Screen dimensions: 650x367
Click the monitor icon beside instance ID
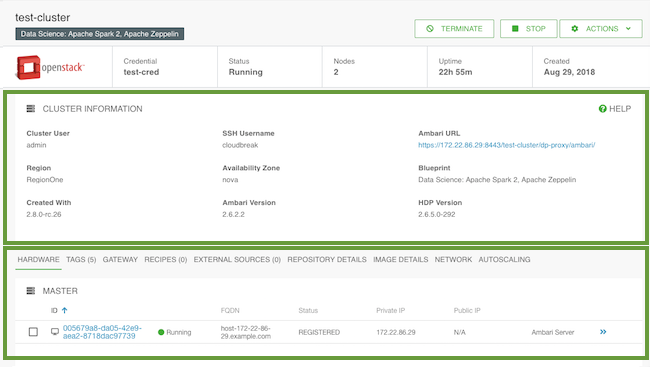pos(55,332)
